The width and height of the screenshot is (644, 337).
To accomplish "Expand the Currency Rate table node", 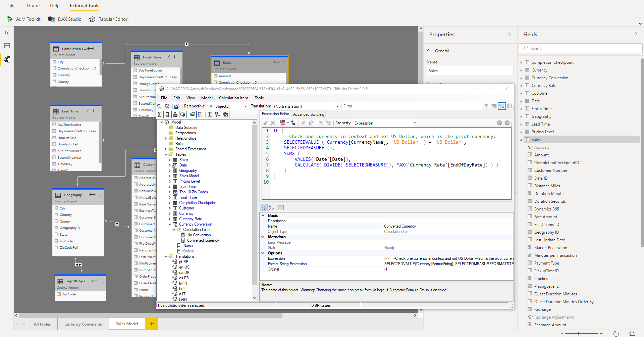I will (x=170, y=219).
